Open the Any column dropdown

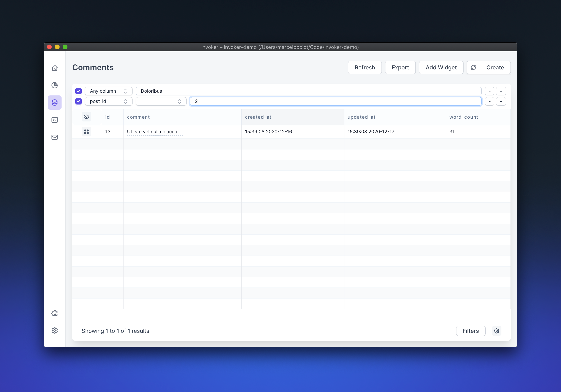tap(108, 91)
